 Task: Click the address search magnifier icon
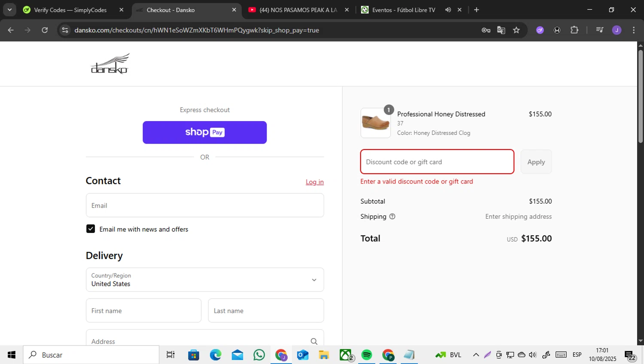tap(314, 341)
